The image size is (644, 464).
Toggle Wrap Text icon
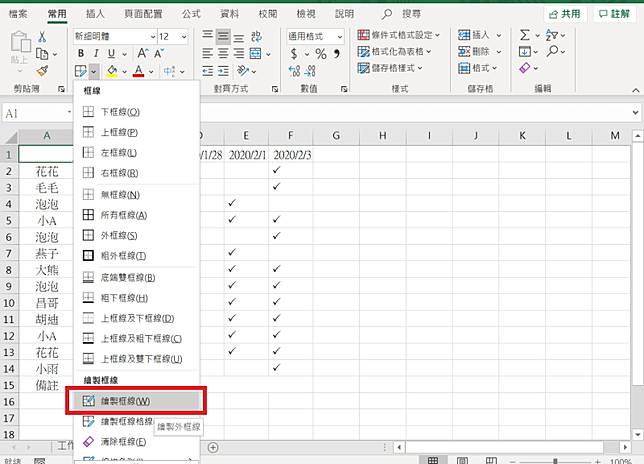coord(257,37)
